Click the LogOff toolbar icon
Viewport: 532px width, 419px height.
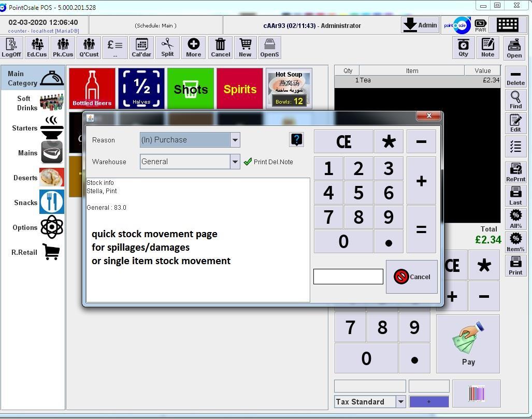point(11,48)
